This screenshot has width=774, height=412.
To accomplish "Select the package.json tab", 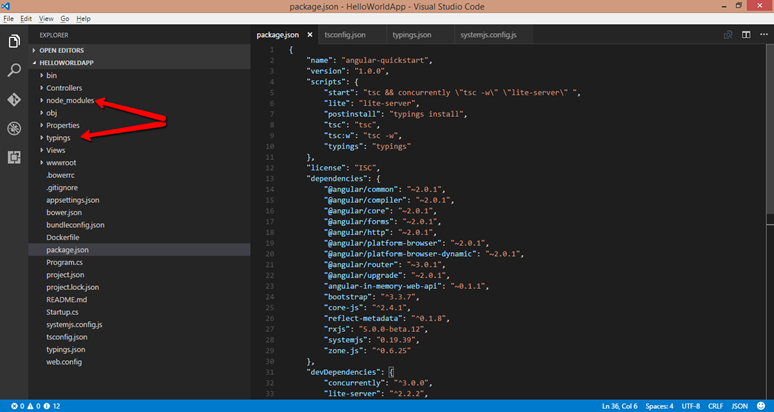I will tap(278, 35).
